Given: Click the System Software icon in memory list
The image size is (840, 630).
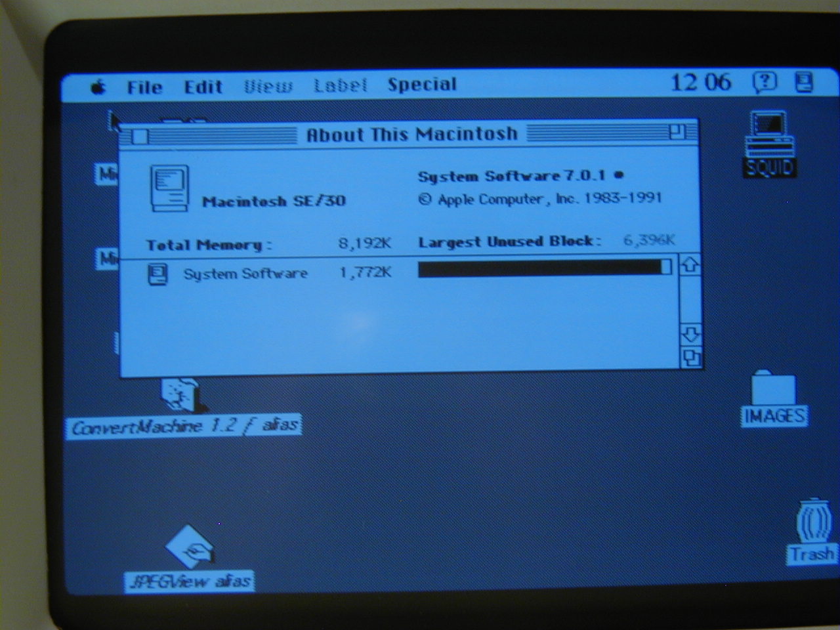Looking at the screenshot, I should 158,274.
